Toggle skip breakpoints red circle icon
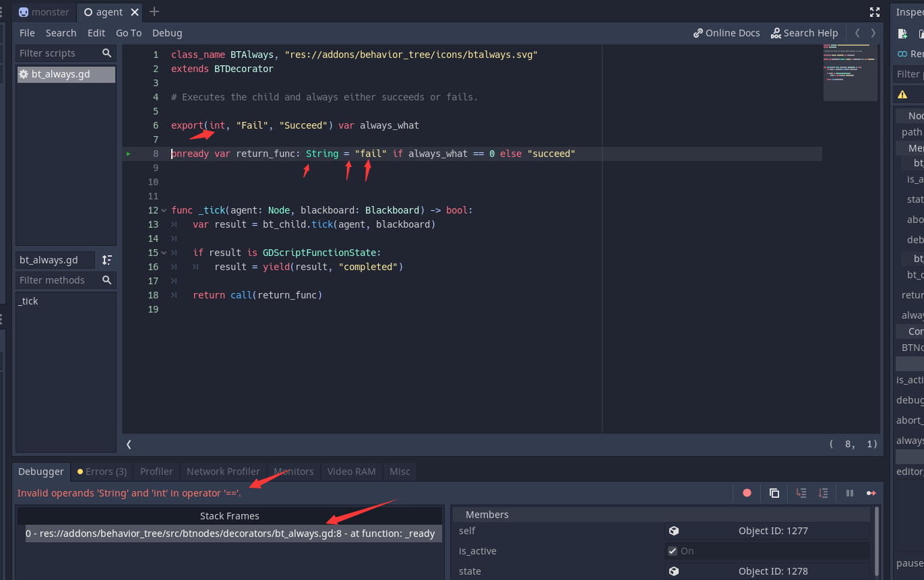The image size is (924, 580). (747, 493)
